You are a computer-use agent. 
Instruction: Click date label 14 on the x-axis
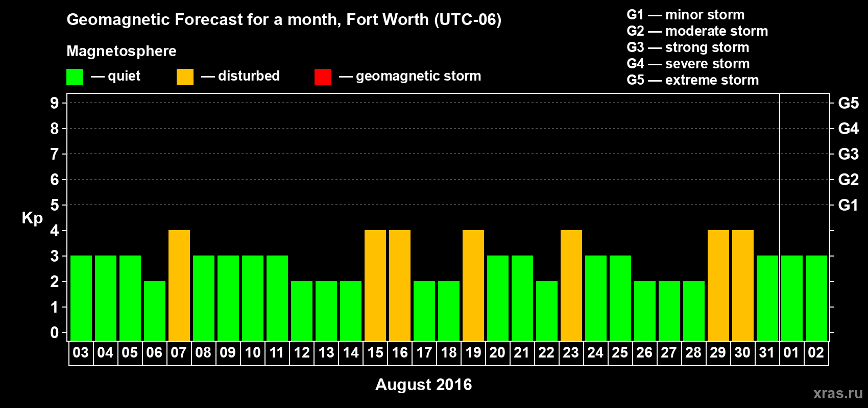tap(350, 353)
